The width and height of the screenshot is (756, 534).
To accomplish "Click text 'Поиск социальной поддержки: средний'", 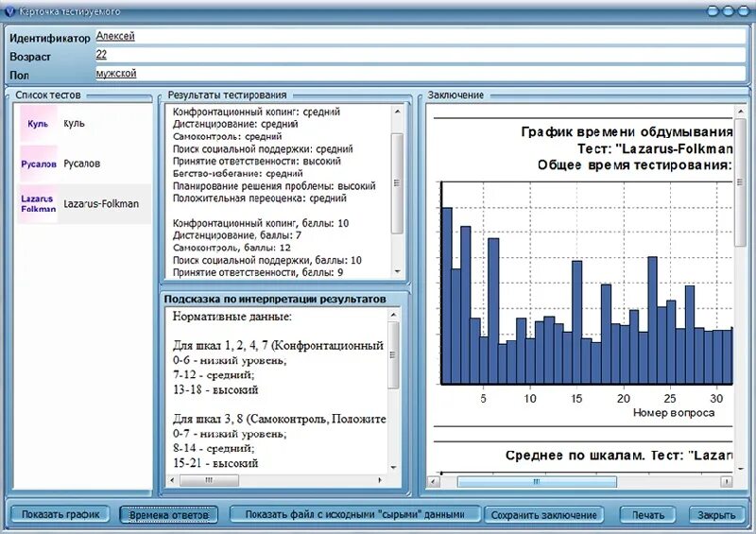I will (263, 149).
